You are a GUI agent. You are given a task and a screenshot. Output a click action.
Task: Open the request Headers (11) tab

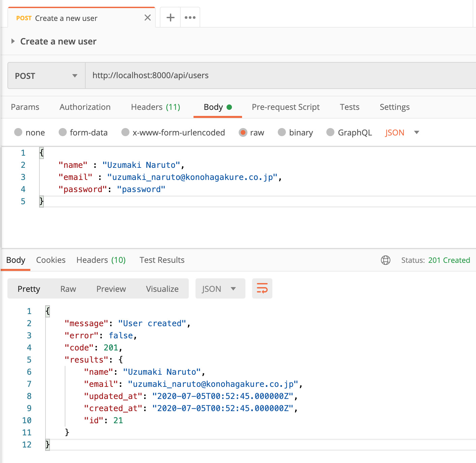pyautogui.click(x=156, y=107)
